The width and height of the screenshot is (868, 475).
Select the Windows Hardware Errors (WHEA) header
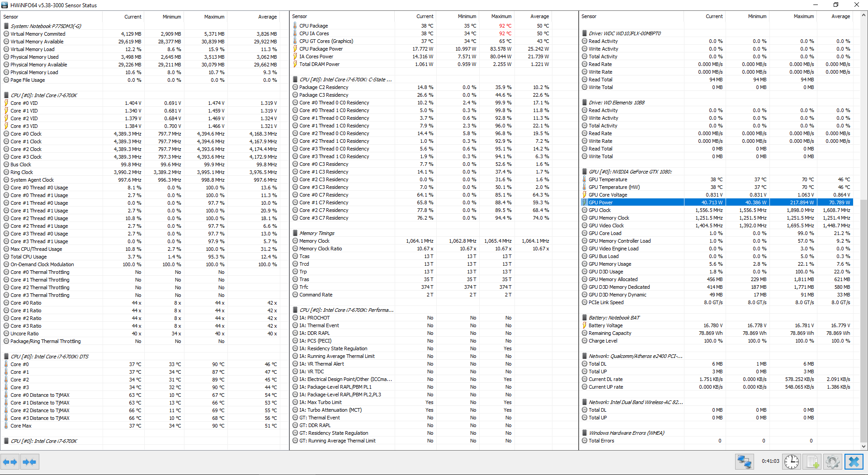click(x=626, y=433)
